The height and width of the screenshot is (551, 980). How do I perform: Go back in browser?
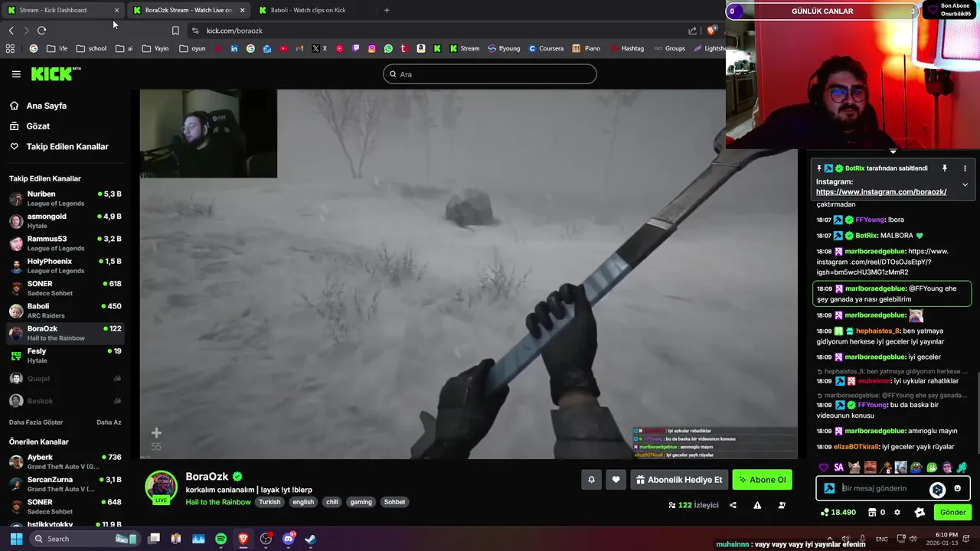click(x=11, y=31)
